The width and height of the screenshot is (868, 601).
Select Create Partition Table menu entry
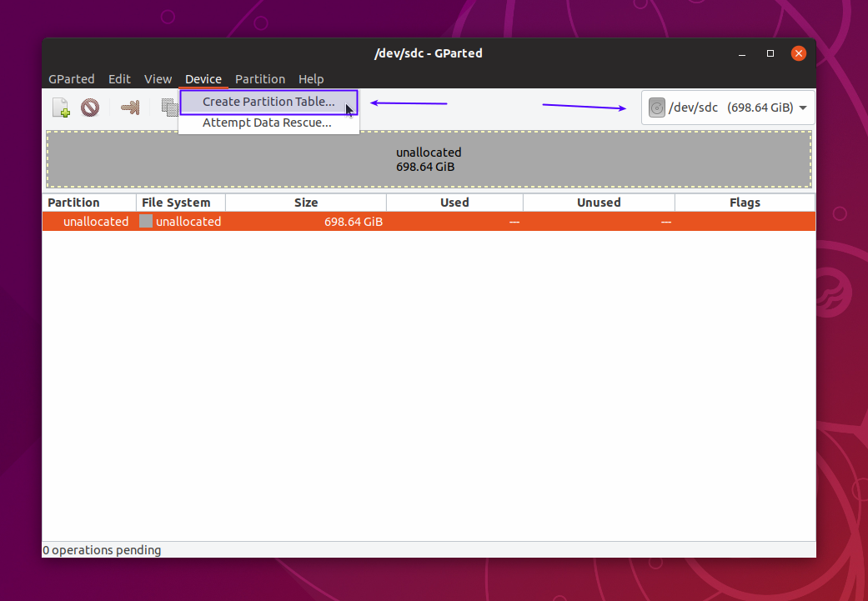268,102
